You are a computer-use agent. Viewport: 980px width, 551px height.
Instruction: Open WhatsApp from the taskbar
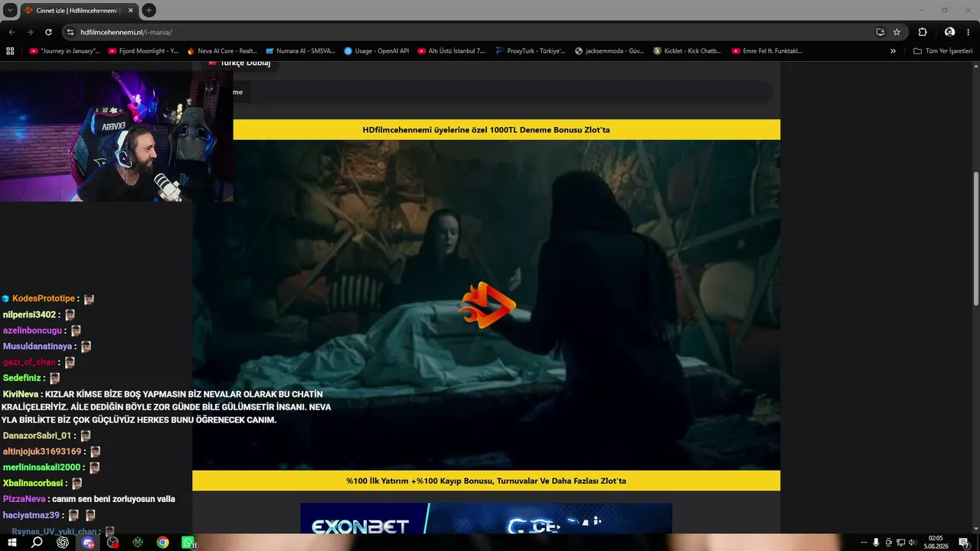point(188,543)
